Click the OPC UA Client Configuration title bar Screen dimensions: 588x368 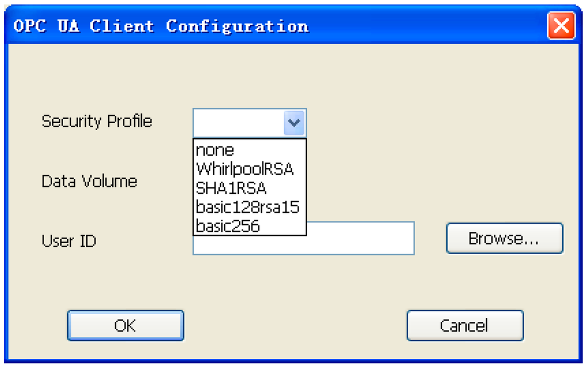click(x=230, y=26)
